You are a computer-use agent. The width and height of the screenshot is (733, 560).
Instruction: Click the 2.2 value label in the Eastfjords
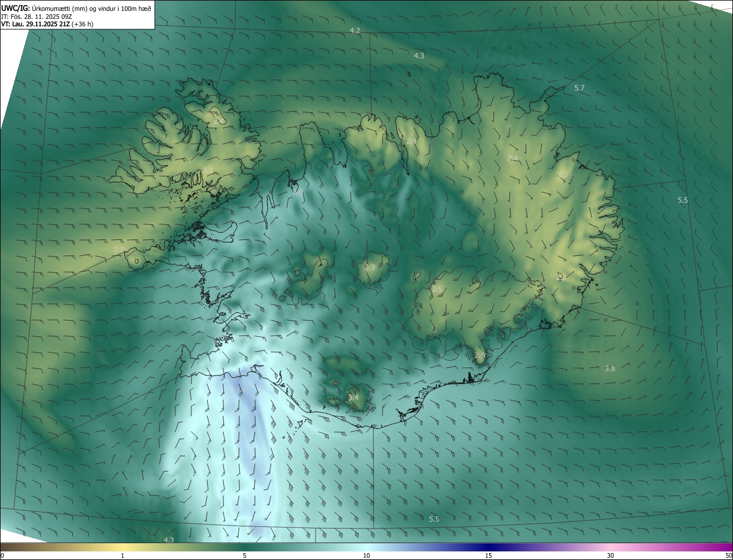coord(562,277)
